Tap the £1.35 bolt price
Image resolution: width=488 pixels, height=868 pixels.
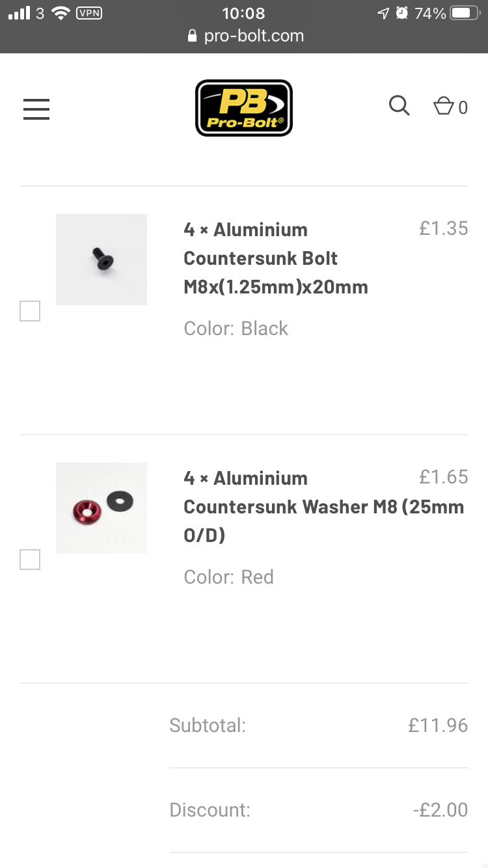[443, 228]
